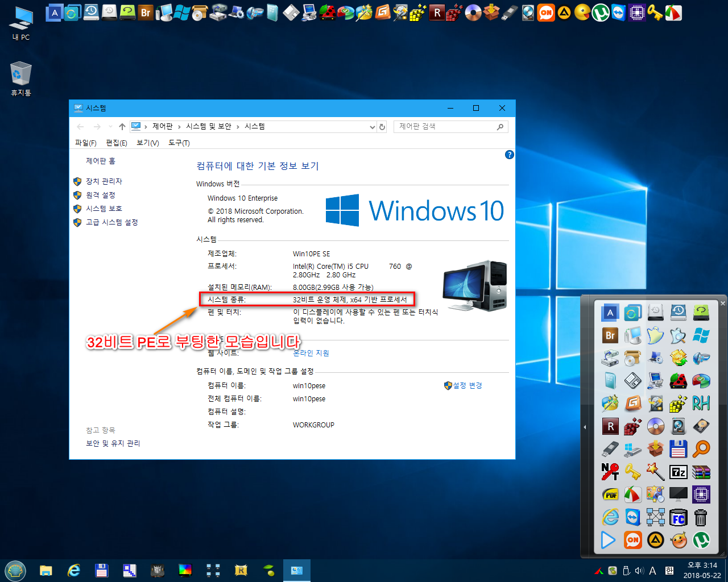Click the volume speaker tray icon

pos(639,571)
